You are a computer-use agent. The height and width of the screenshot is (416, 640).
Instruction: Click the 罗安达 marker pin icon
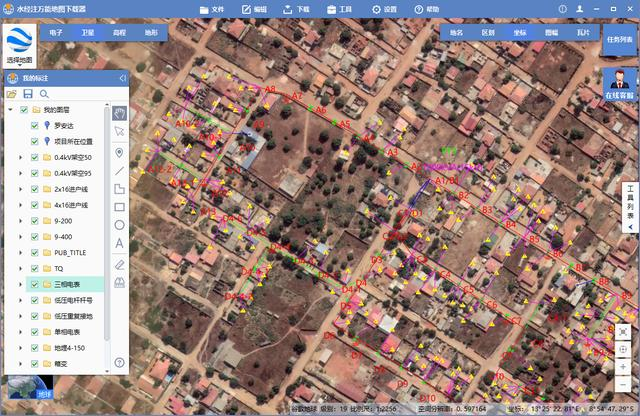tap(47, 125)
